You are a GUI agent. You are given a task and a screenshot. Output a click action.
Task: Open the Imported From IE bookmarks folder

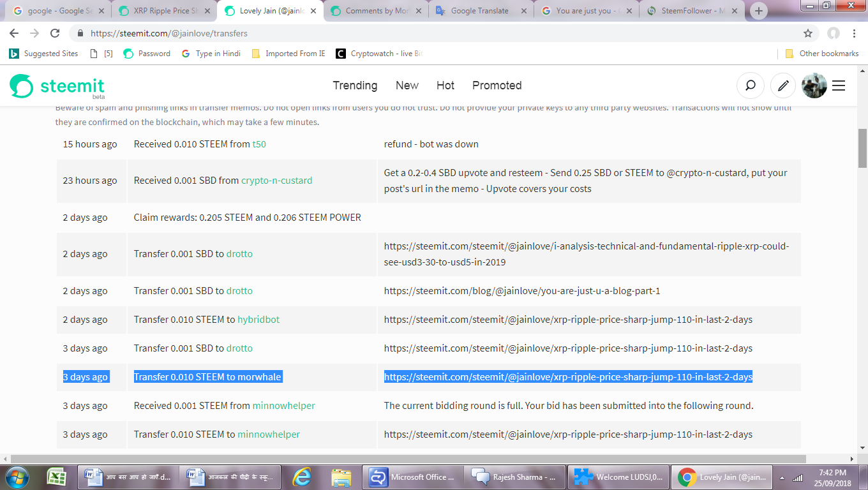(288, 54)
